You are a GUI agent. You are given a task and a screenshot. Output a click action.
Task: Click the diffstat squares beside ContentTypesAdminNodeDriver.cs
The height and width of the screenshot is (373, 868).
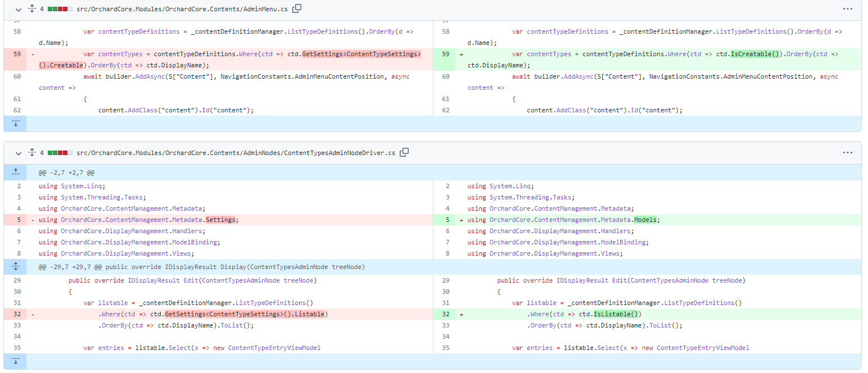[x=60, y=153]
